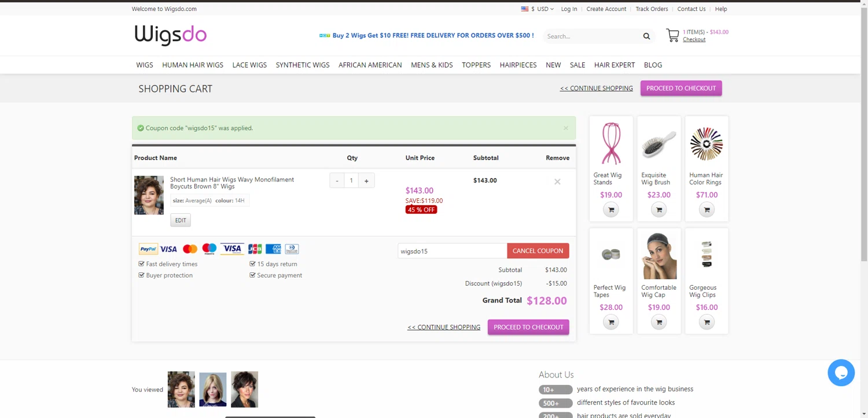Open the WIGS menu
Image resolution: width=868 pixels, height=418 pixels.
(145, 65)
